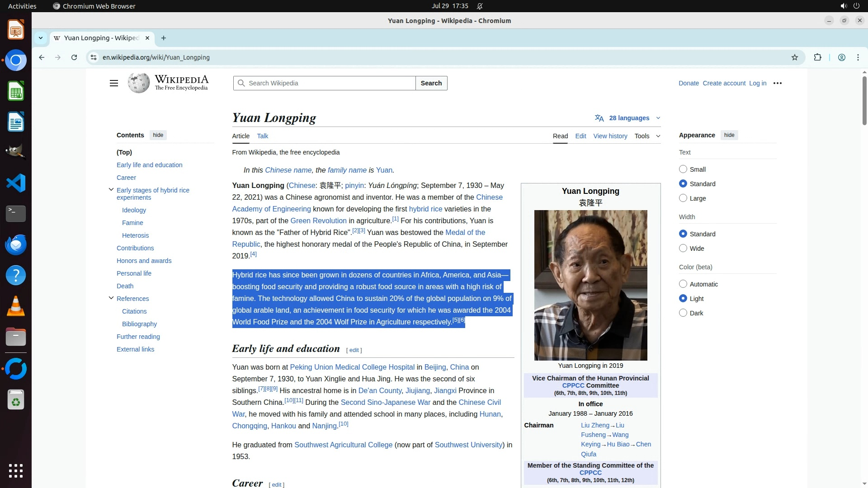Viewport: 868px width, 488px height.
Task: Select the Dark color option
Action: 683,313
